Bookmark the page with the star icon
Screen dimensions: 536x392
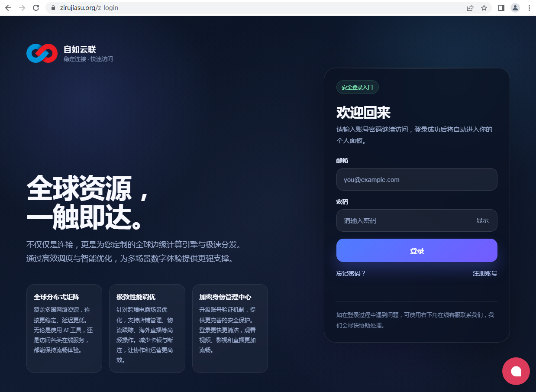484,7
